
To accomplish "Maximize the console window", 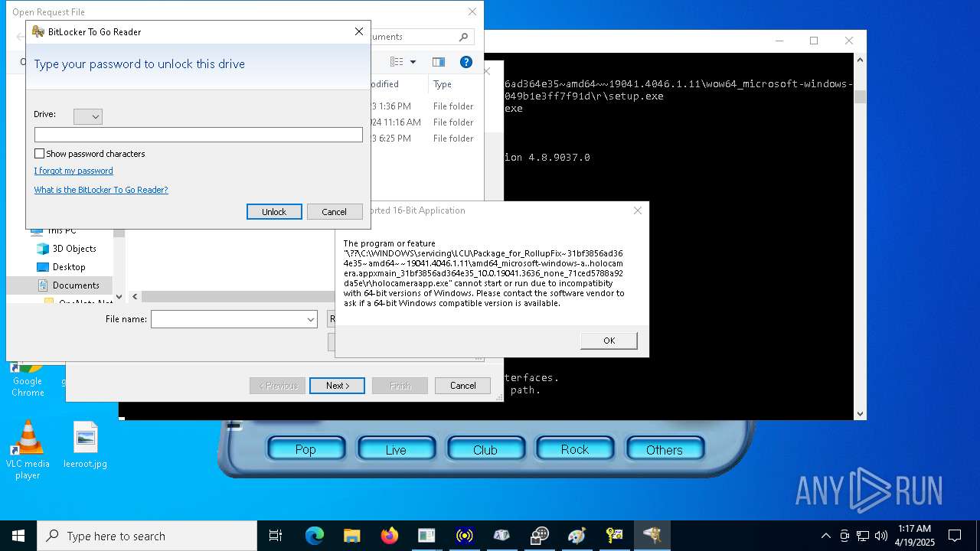I will point(814,41).
